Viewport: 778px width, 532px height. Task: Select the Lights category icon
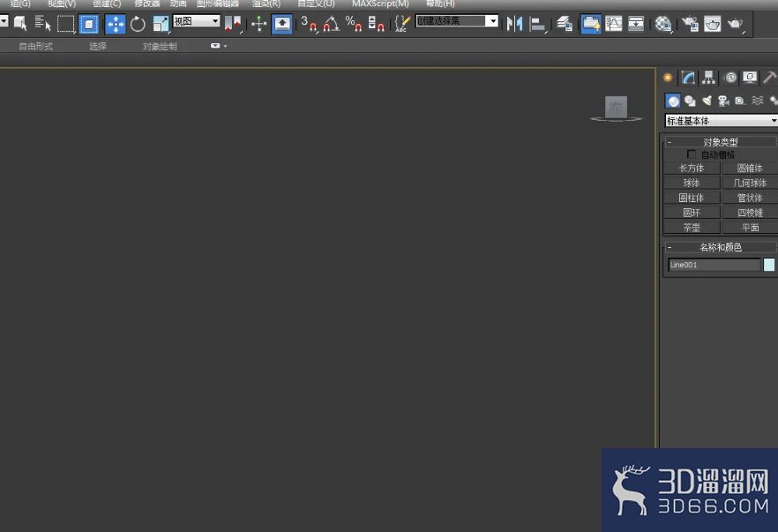pyautogui.click(x=707, y=101)
